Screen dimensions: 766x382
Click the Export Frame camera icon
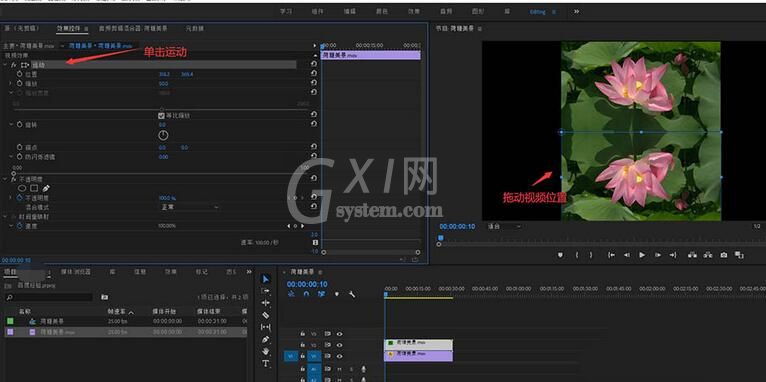click(723, 255)
